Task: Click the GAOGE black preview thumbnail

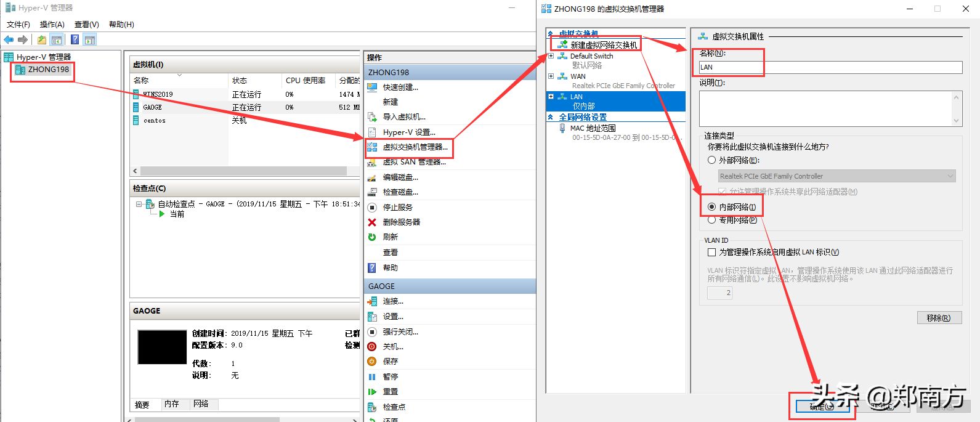Action: point(162,347)
